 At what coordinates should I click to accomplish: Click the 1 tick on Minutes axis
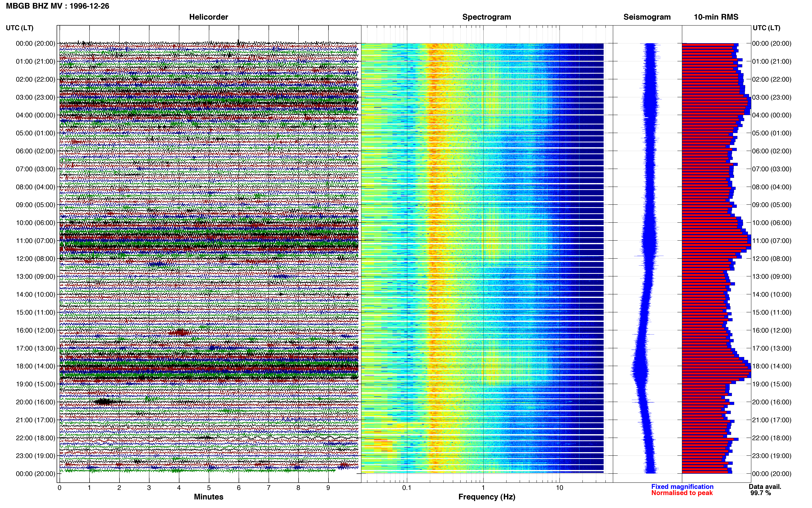[89, 487]
